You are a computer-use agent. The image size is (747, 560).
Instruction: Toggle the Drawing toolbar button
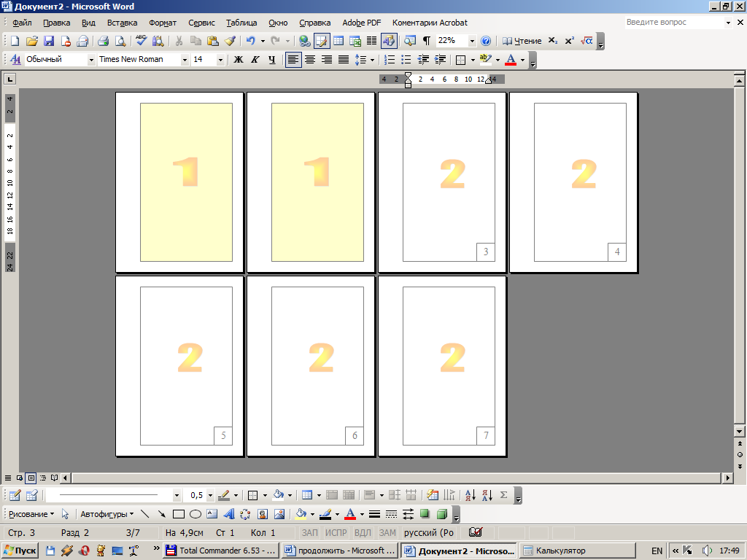[x=389, y=41]
